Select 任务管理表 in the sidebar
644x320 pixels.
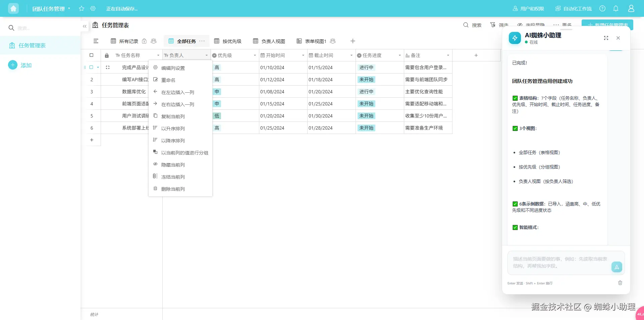[40, 45]
